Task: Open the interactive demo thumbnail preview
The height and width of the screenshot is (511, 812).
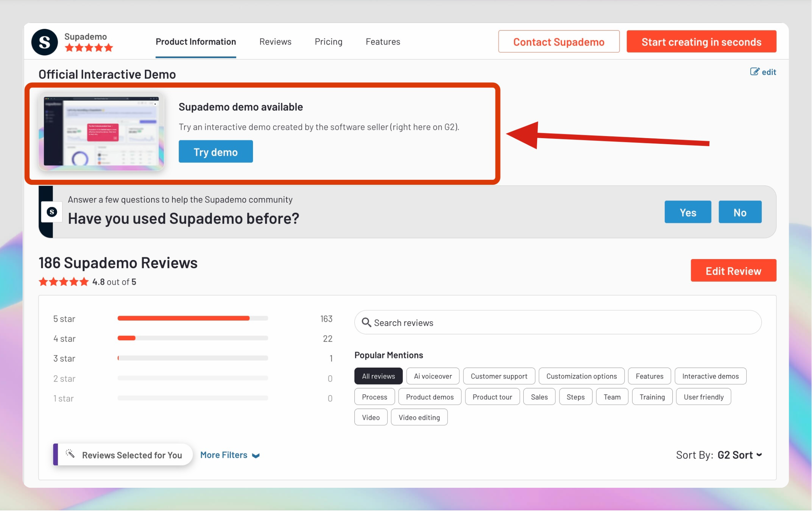Action: pos(101,132)
